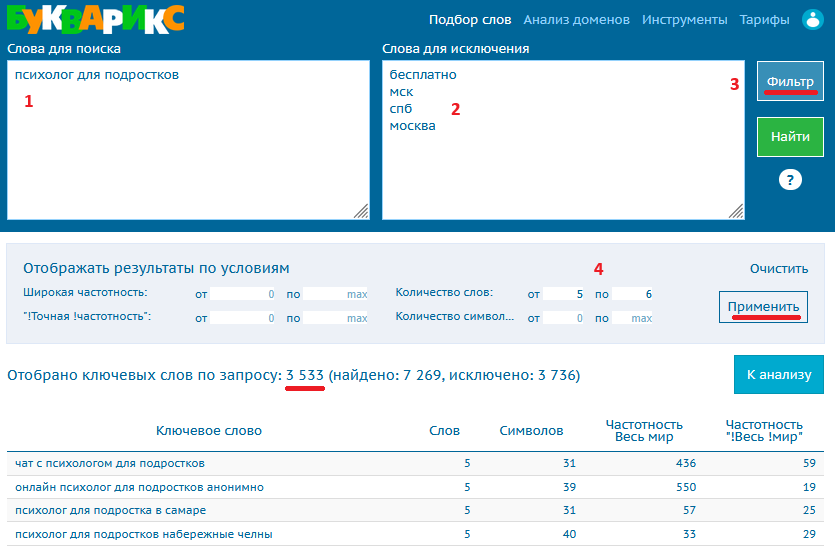Select row 'онлайн психолог для подростков анонимно'
This screenshot has height=546, width=835.
415,487
